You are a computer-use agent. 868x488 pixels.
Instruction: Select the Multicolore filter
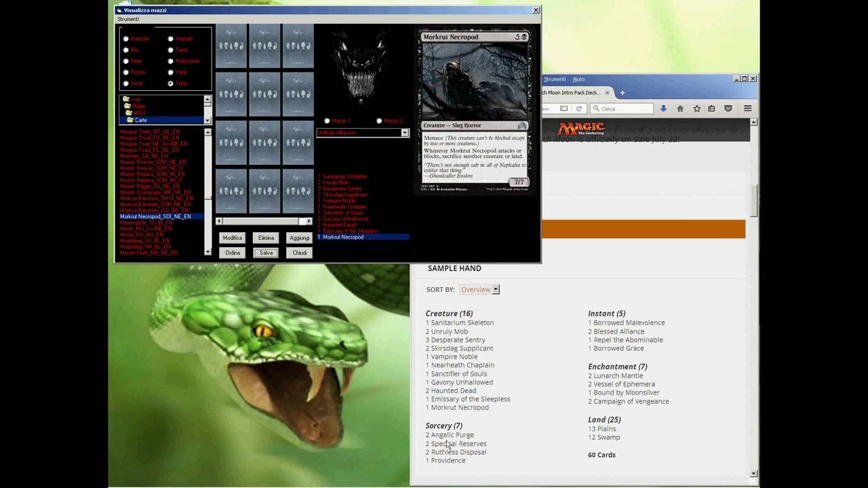(170, 61)
